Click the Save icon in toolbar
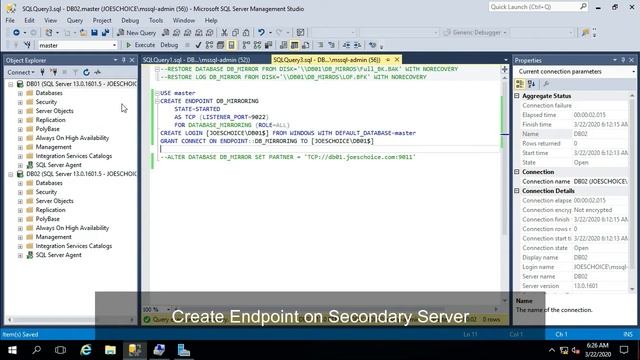 (94, 32)
